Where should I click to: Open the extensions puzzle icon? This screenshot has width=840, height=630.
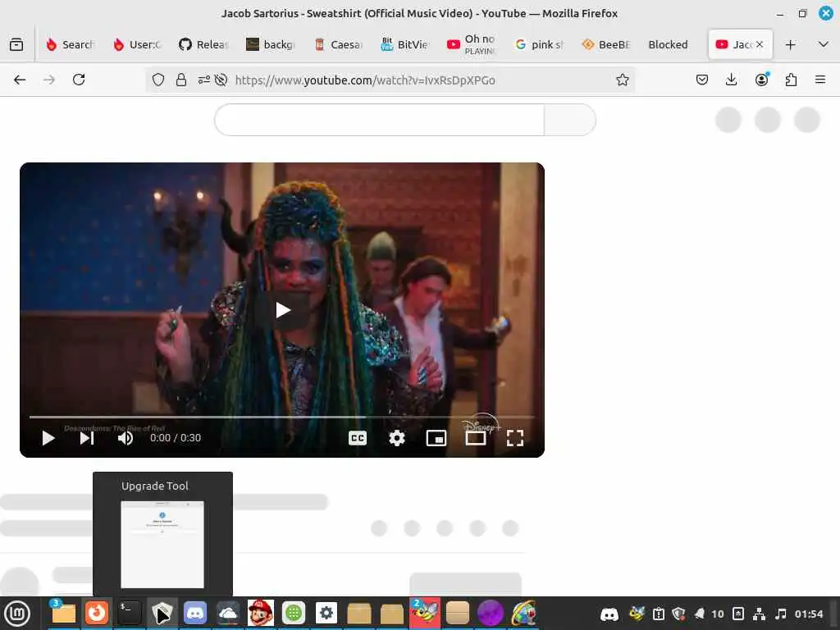(791, 80)
